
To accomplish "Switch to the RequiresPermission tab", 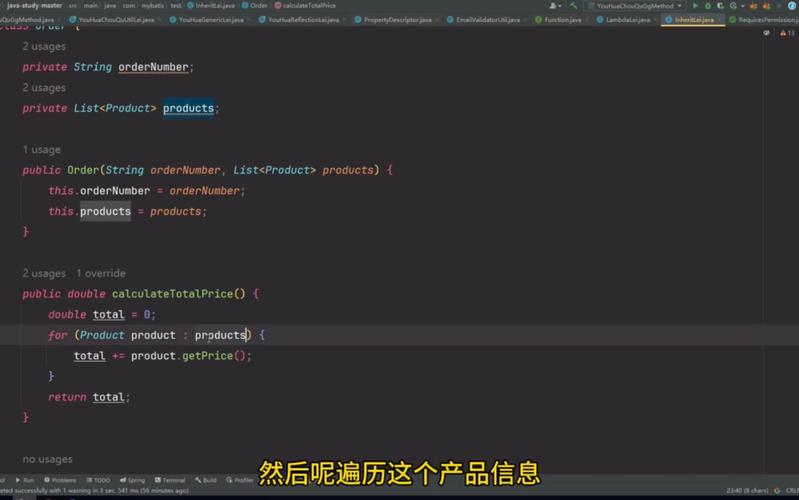I will click(x=763, y=20).
